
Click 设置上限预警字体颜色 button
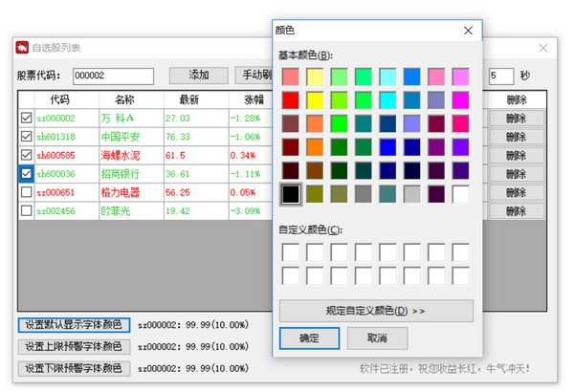click(x=74, y=346)
